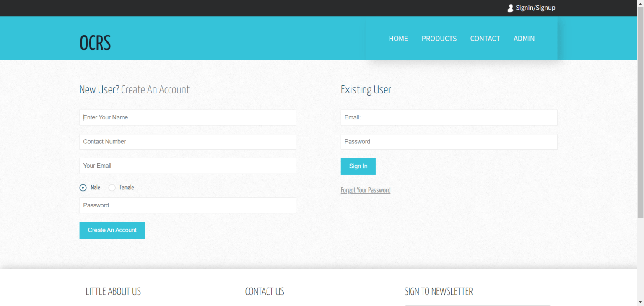This screenshot has width=644, height=306.
Task: Click the Enter Your Name field
Action: coord(187,117)
